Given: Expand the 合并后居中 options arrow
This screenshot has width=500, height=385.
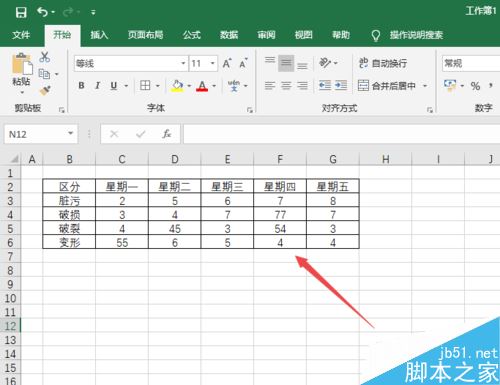Looking at the screenshot, I should (x=425, y=86).
